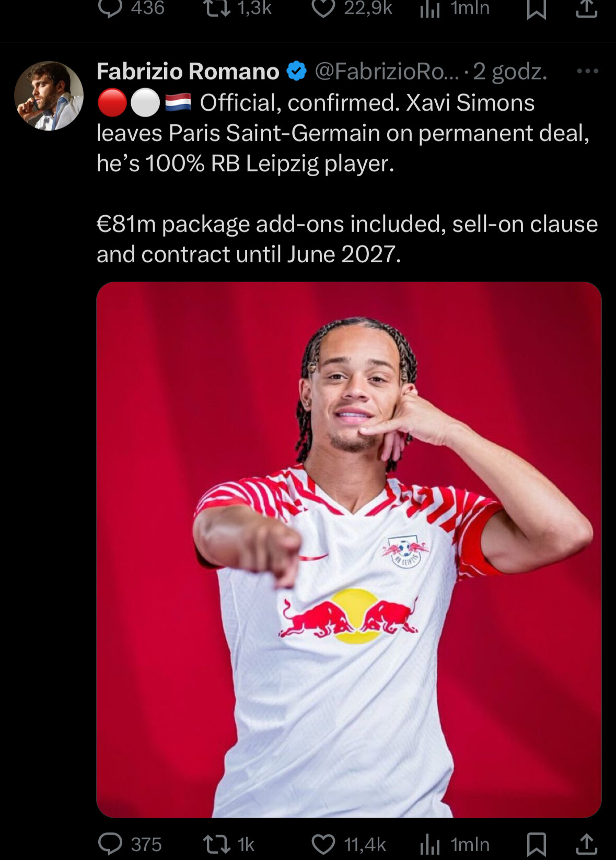Image resolution: width=616 pixels, height=860 pixels.
Task: Open reply thread on the previous tweet (436)
Action: coord(131,8)
